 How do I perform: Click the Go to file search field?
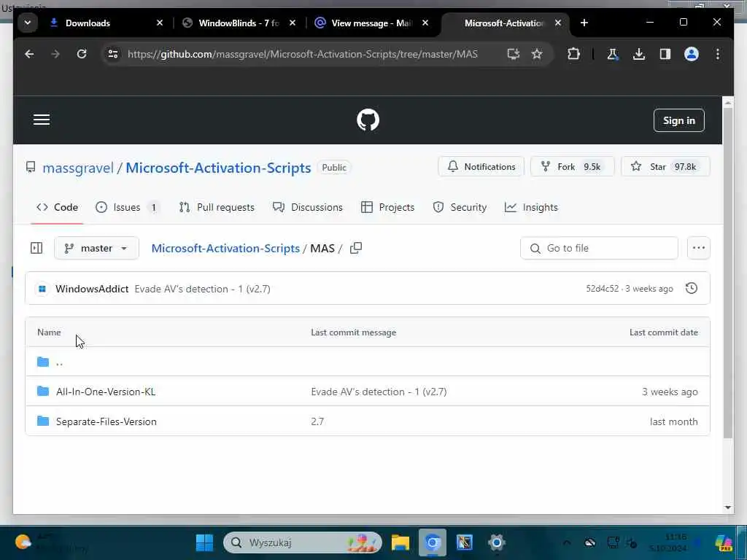coord(599,248)
